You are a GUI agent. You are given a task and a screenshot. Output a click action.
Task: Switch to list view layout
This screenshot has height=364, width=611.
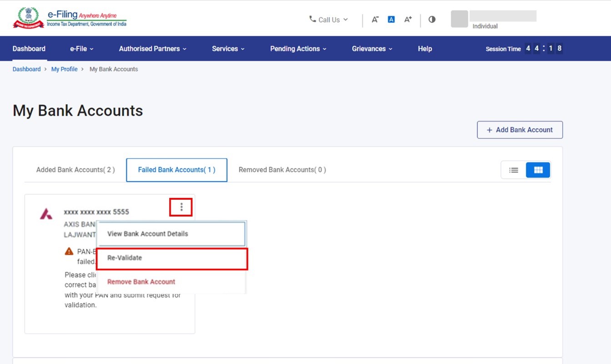coord(514,170)
